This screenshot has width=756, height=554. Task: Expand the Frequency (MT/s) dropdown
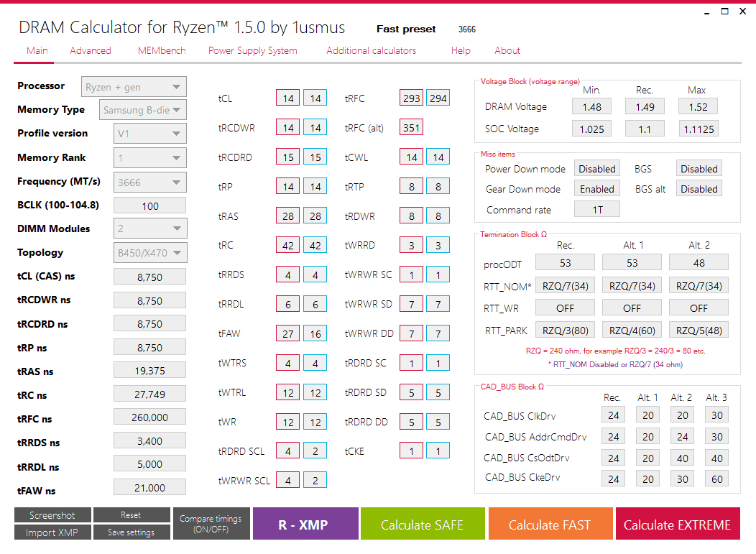point(149,182)
